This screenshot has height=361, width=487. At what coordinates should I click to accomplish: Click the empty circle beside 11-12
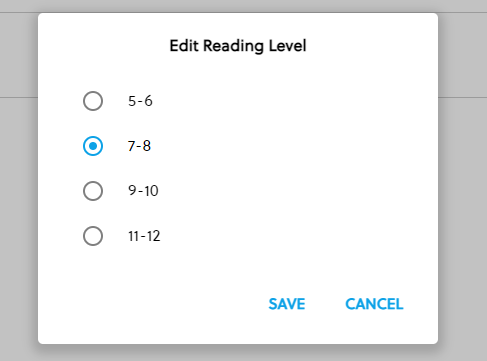93,236
